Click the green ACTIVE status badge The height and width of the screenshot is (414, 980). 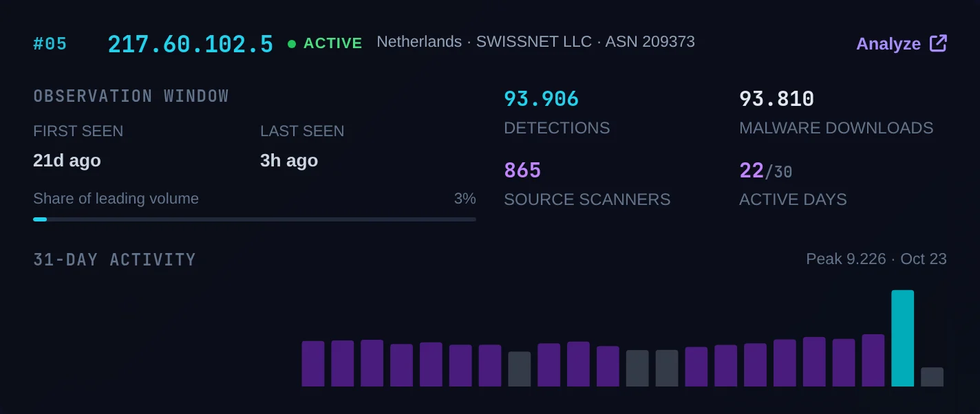tap(325, 43)
